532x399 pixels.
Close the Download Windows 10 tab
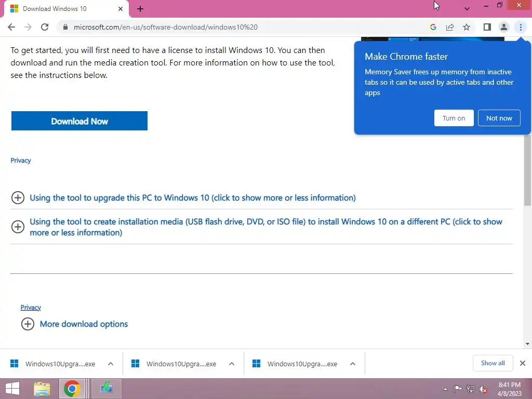point(121,9)
